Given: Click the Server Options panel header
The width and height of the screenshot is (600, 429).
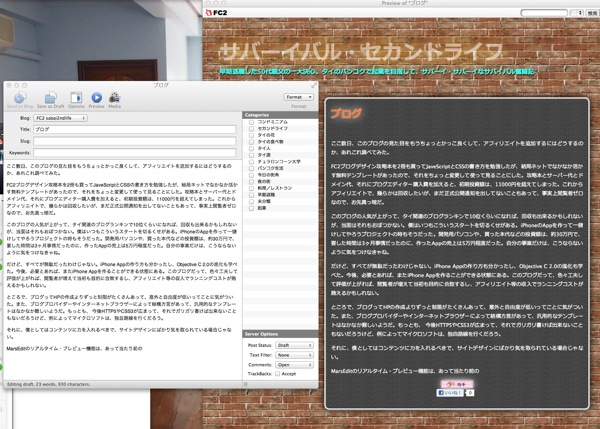Looking at the screenshot, I should tap(280, 334).
